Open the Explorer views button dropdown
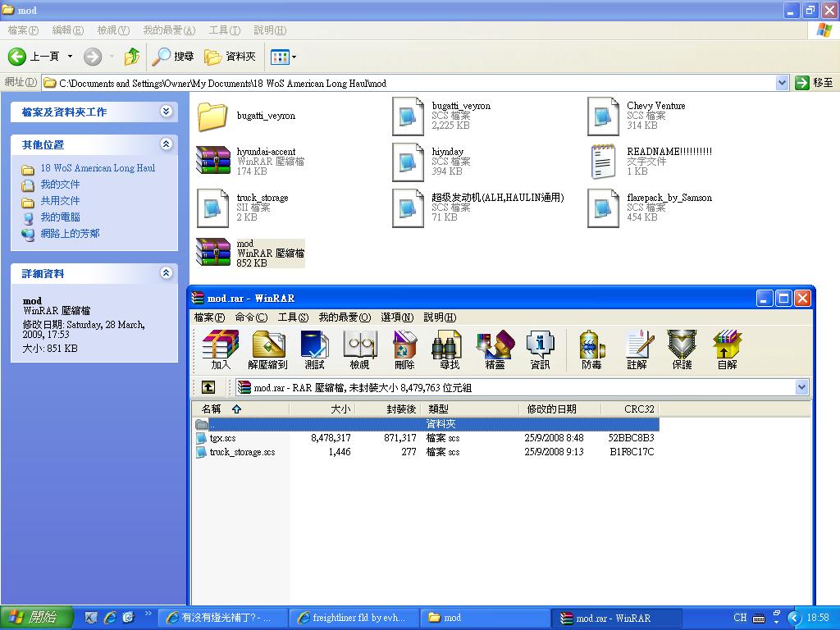840x630 pixels. click(294, 57)
